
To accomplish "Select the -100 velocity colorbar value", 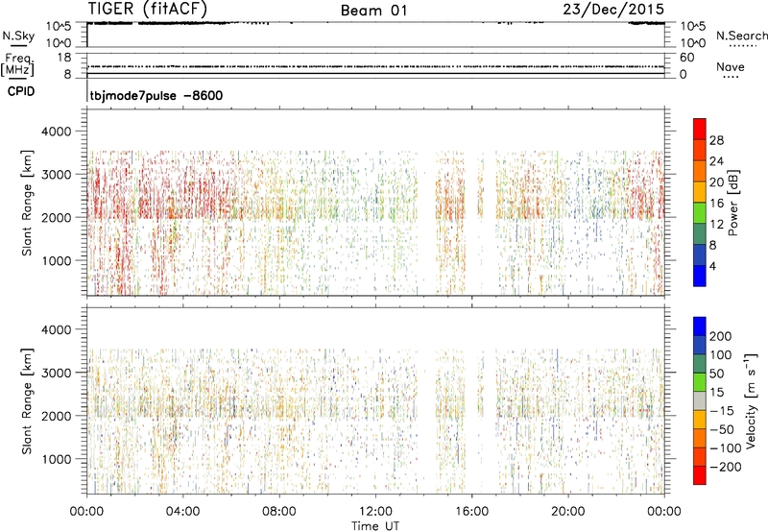I will [726, 448].
